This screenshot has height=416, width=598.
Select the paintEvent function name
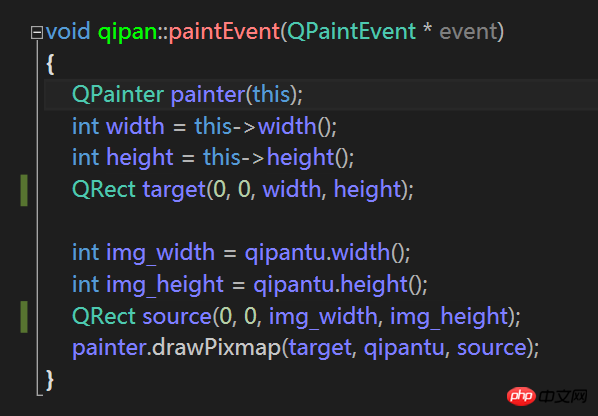pyautogui.click(x=224, y=31)
